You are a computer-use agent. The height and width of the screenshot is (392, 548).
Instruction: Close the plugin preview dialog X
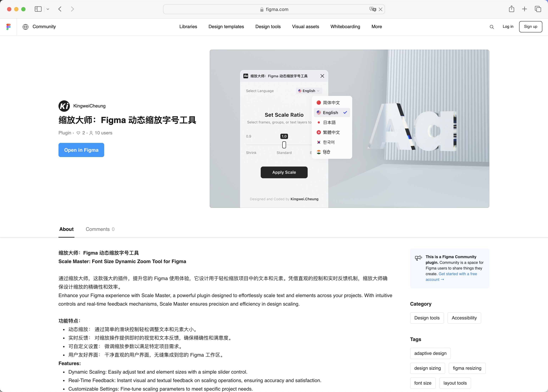click(x=322, y=76)
